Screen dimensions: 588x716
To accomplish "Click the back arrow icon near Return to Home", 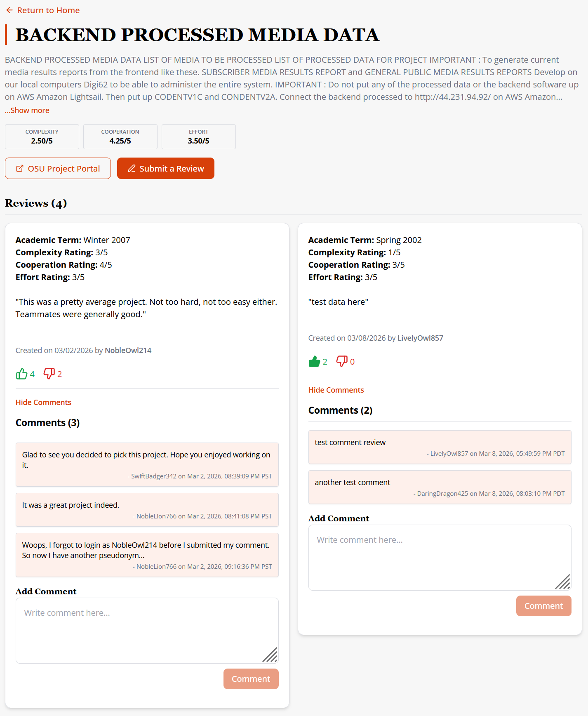I will (x=9, y=10).
